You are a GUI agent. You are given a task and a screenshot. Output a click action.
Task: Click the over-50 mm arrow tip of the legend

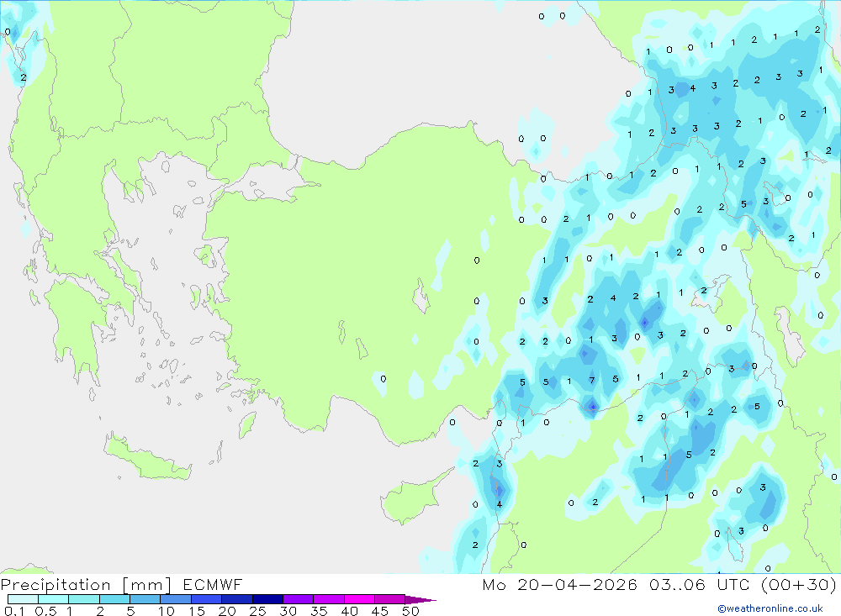tap(420, 600)
